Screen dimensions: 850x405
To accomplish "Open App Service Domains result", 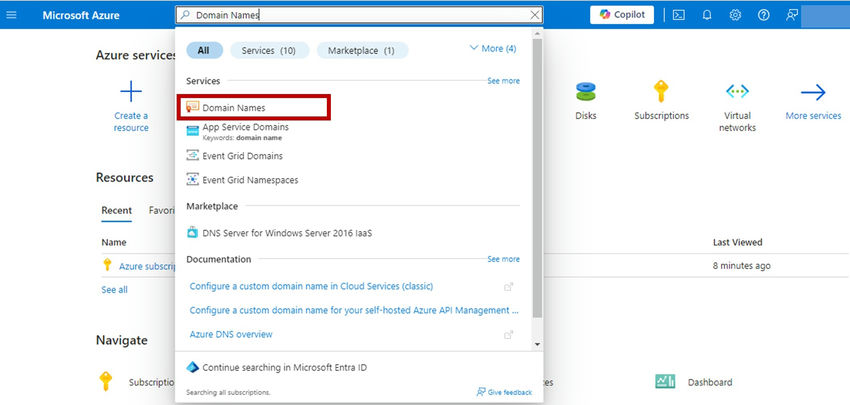I will point(245,127).
